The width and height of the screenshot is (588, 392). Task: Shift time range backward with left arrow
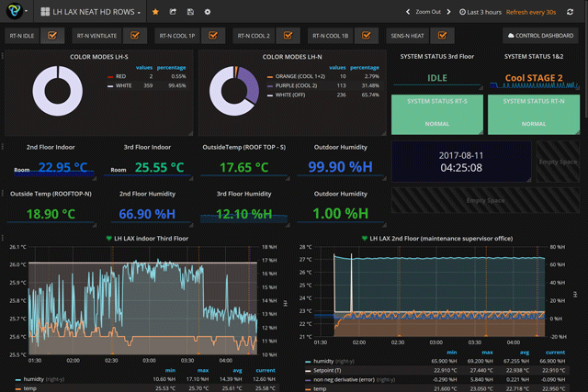pyautogui.click(x=409, y=13)
